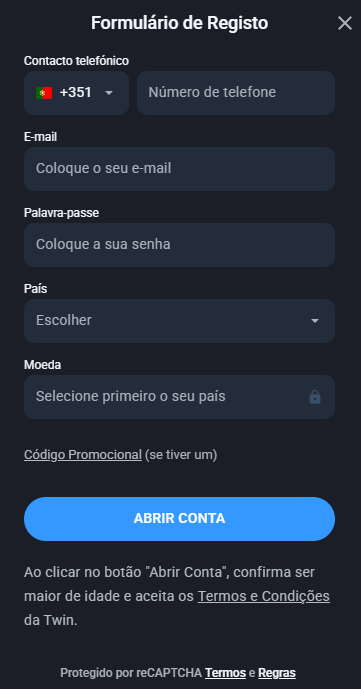This screenshot has height=689, width=361.
Task: Click the lock icon in the Moeda field
Action: 315,397
